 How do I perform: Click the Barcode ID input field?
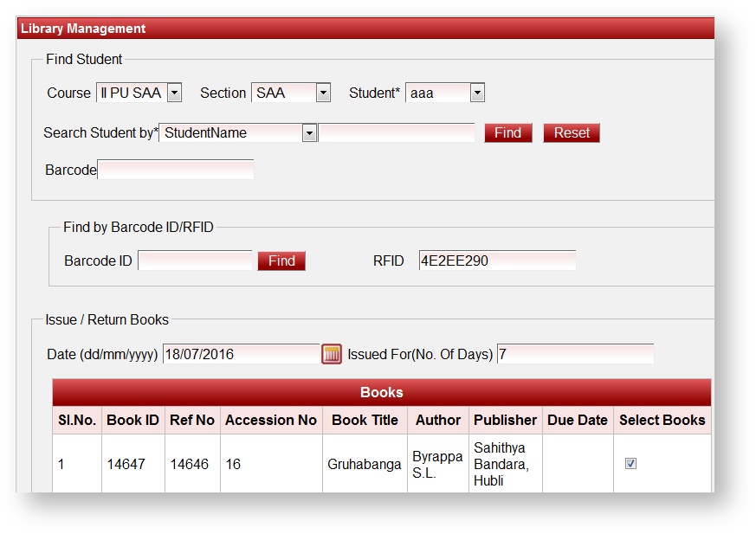[x=195, y=261]
